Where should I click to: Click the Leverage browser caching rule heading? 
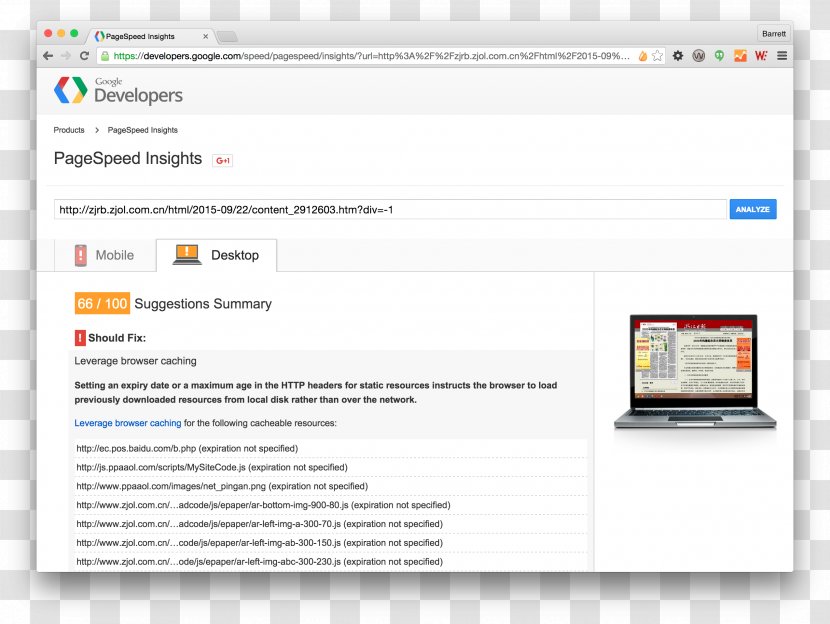click(136, 361)
